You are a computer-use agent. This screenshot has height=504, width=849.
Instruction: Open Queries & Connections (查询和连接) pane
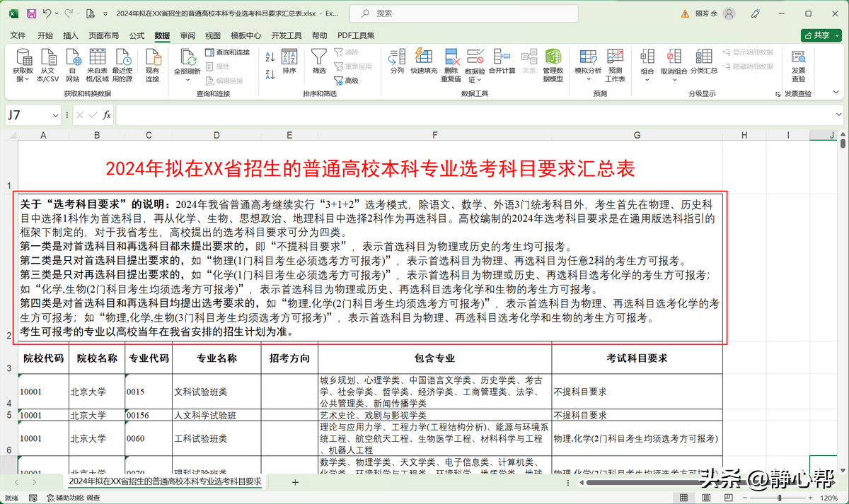pyautogui.click(x=228, y=52)
